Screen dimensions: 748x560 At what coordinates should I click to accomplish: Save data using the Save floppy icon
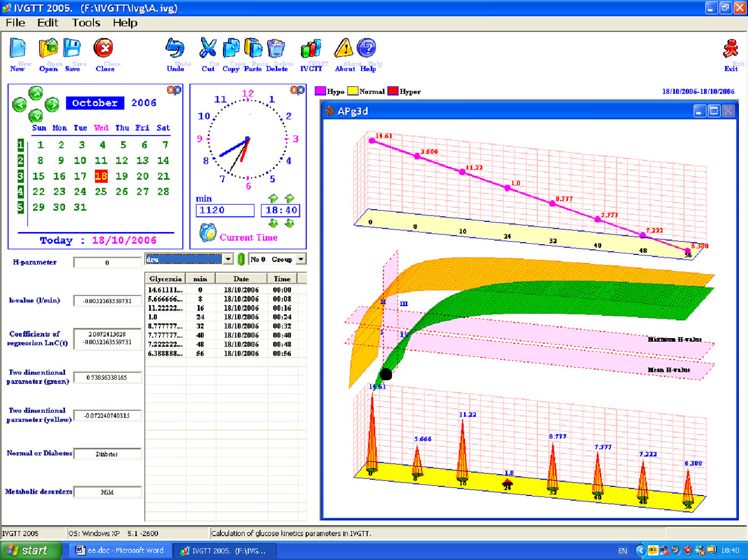pyautogui.click(x=73, y=49)
